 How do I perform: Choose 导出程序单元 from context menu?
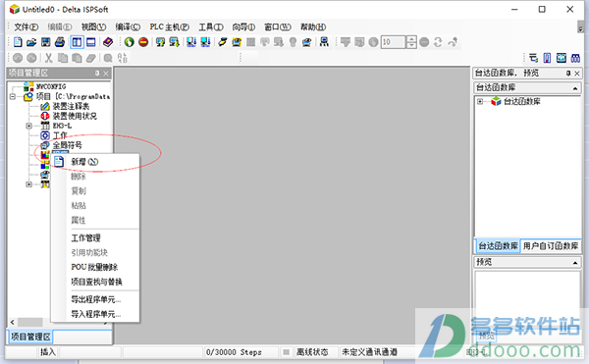(96, 299)
